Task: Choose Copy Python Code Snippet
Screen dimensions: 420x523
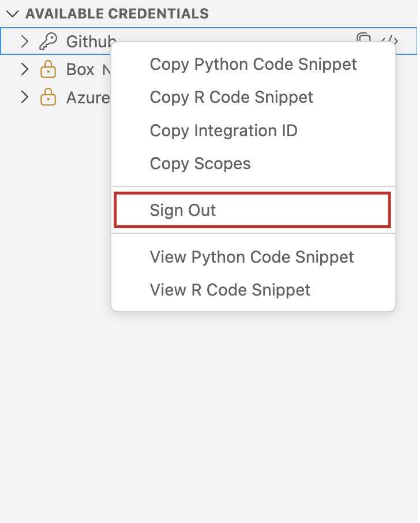Action: coord(253,64)
